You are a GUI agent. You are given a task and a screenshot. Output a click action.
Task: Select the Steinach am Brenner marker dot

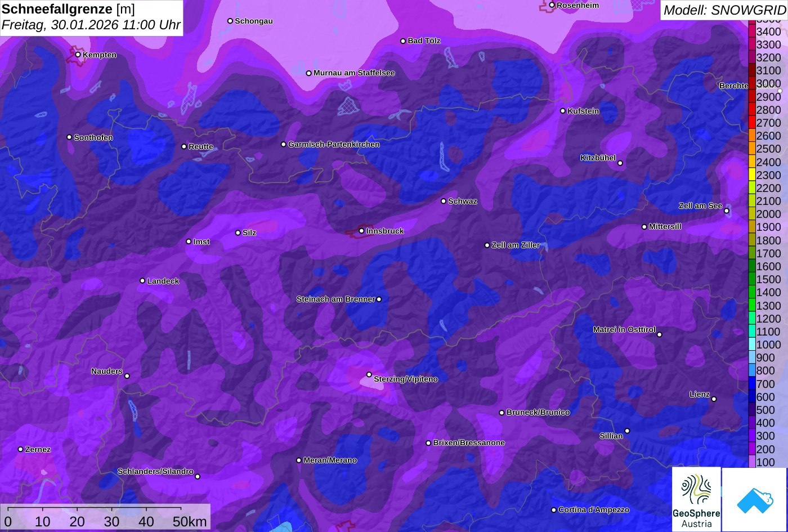click(x=379, y=299)
